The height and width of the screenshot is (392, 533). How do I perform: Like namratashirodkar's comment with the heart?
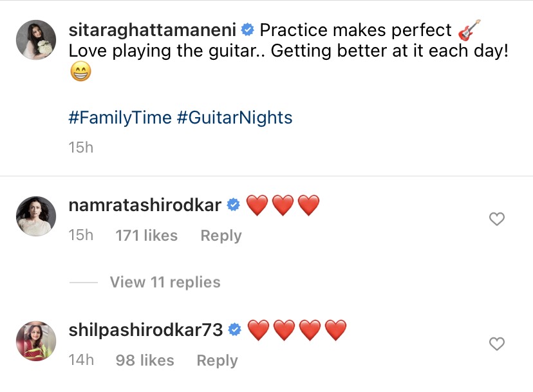[497, 219]
